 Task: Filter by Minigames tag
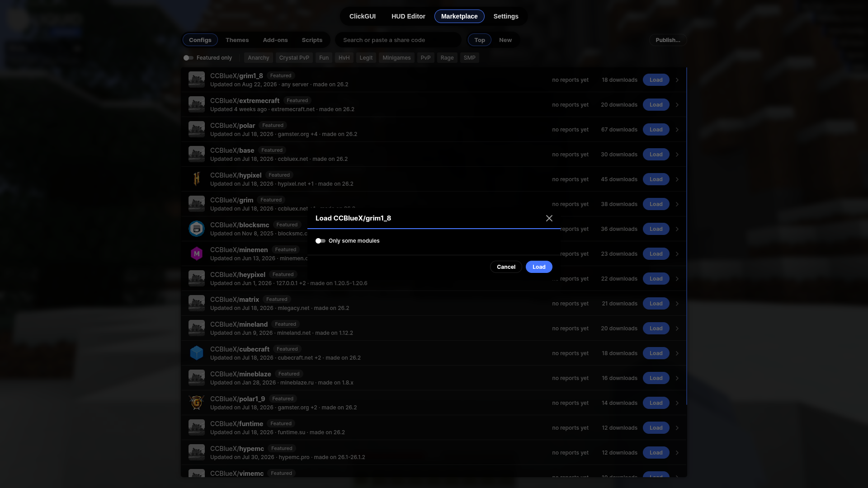click(x=396, y=58)
